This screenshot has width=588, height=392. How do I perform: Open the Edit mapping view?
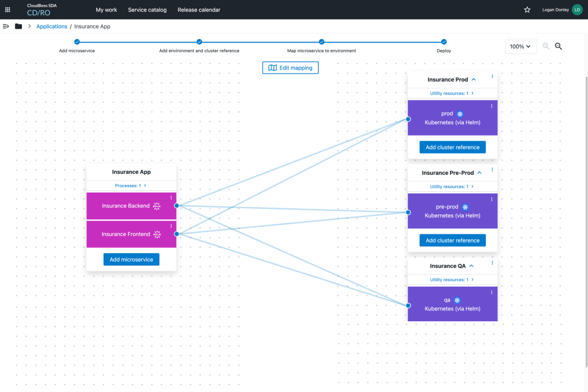pyautogui.click(x=290, y=68)
